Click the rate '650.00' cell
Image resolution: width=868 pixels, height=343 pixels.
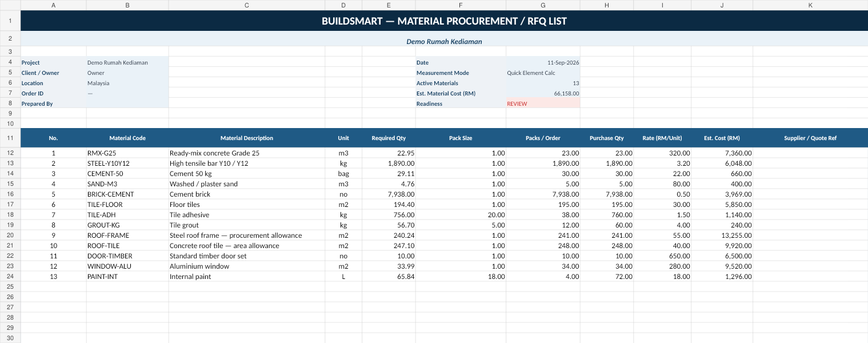click(662, 256)
